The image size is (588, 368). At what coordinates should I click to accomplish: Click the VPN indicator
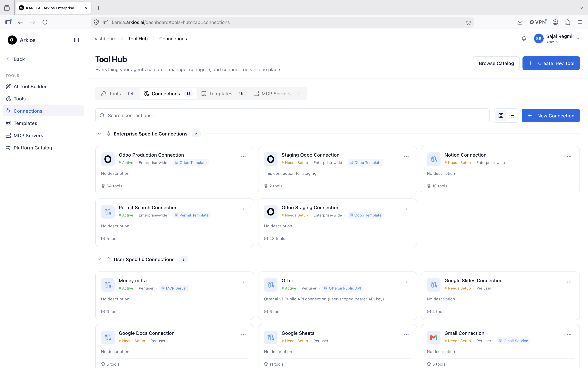(x=538, y=22)
